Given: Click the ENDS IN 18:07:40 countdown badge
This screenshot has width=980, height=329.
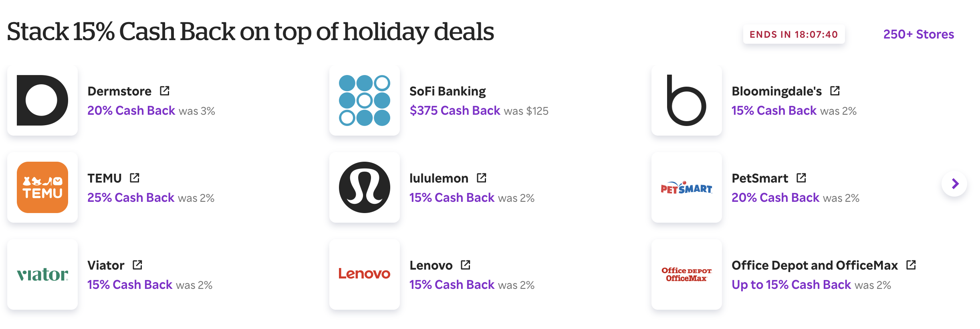Looking at the screenshot, I should [794, 35].
